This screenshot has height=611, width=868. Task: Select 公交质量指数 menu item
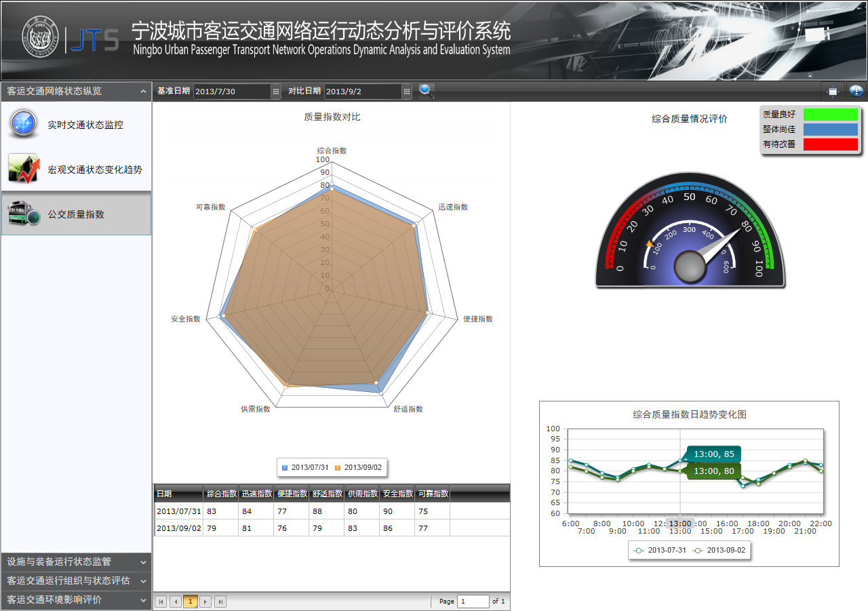(76, 214)
